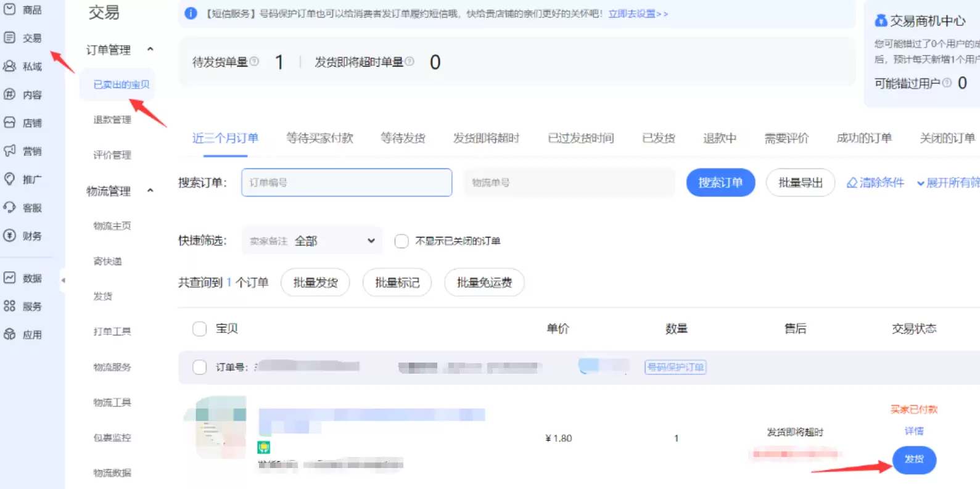
Task: Collapse the 订单管理 menu section
Action: pos(150,49)
